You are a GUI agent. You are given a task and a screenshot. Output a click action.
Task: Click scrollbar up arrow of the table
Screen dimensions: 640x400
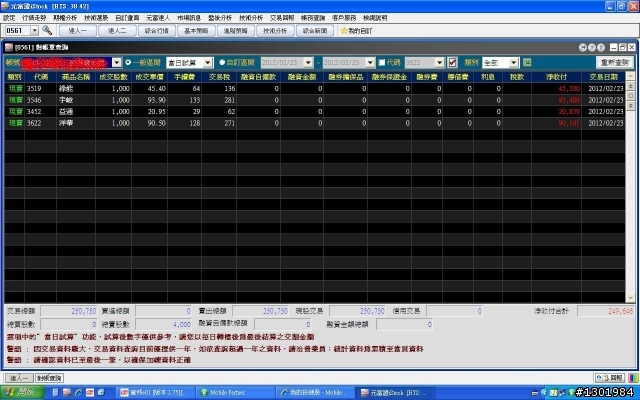coord(631,76)
